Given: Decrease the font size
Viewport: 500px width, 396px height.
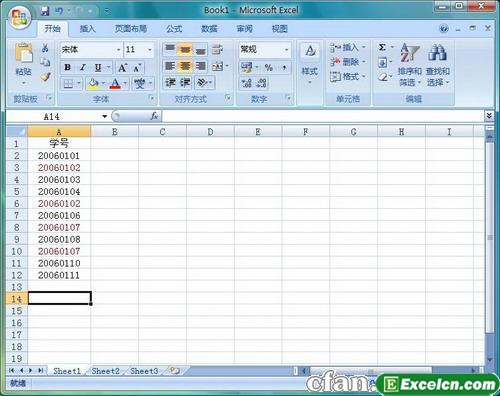Looking at the screenshot, I should [x=137, y=68].
